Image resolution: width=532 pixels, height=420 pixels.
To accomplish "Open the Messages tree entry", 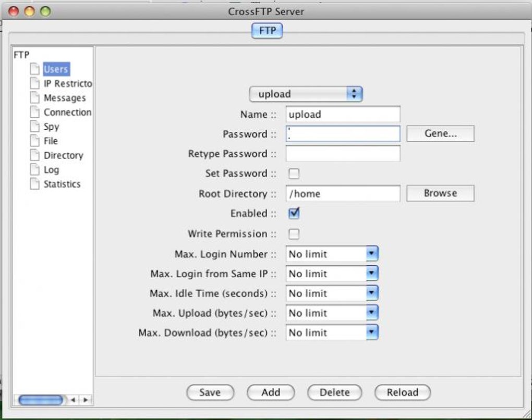I will tap(65, 98).
